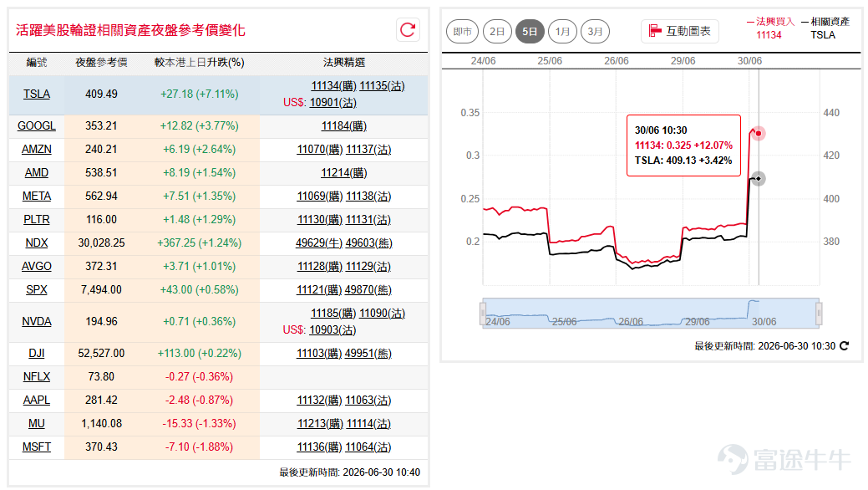This screenshot has height=490, width=868.
Task: Open US$ warrant 10901(沽)
Action: (332, 103)
